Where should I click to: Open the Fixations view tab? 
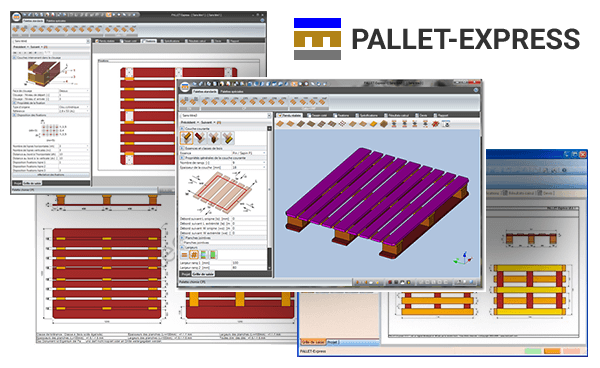(x=343, y=115)
